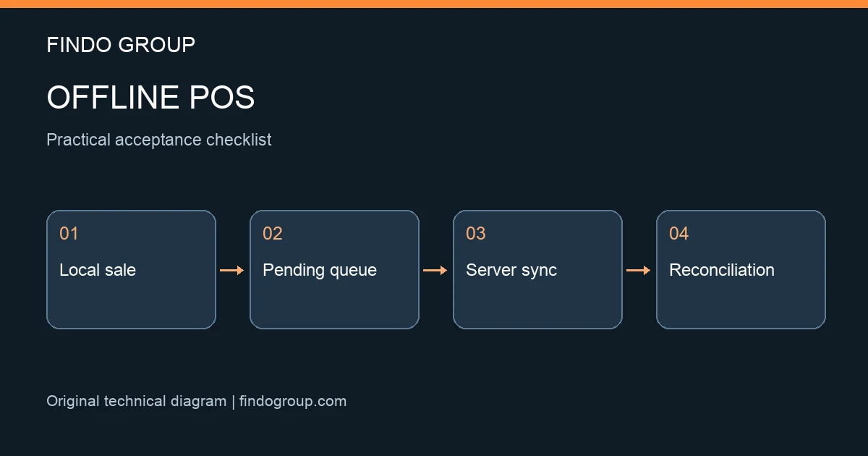Select the OFFLINE POS title
The image size is (868, 456).
click(x=150, y=98)
